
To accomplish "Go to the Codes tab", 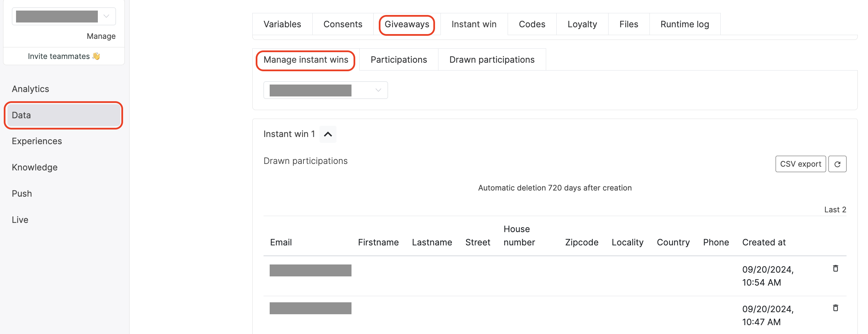I will pyautogui.click(x=532, y=24).
